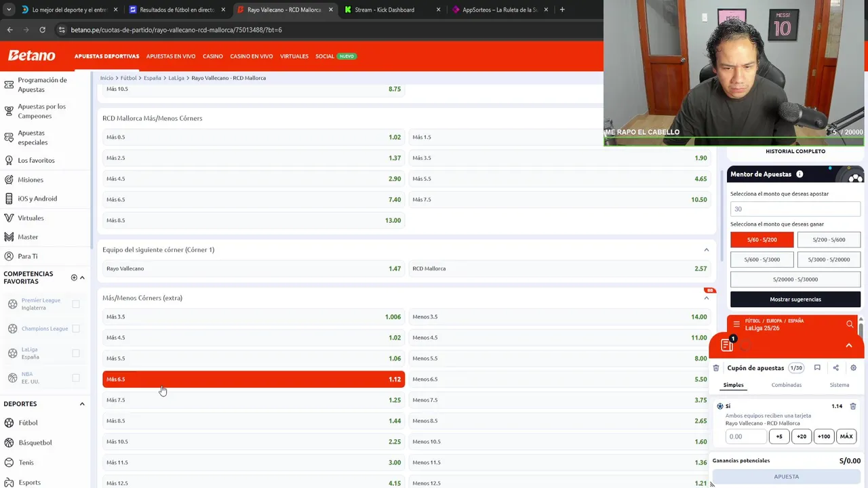Click the stake amount input field

pos(746,436)
